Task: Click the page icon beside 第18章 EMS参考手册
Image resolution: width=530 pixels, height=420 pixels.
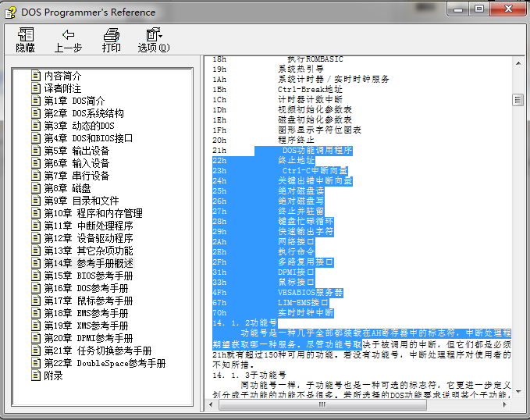Action: point(36,313)
